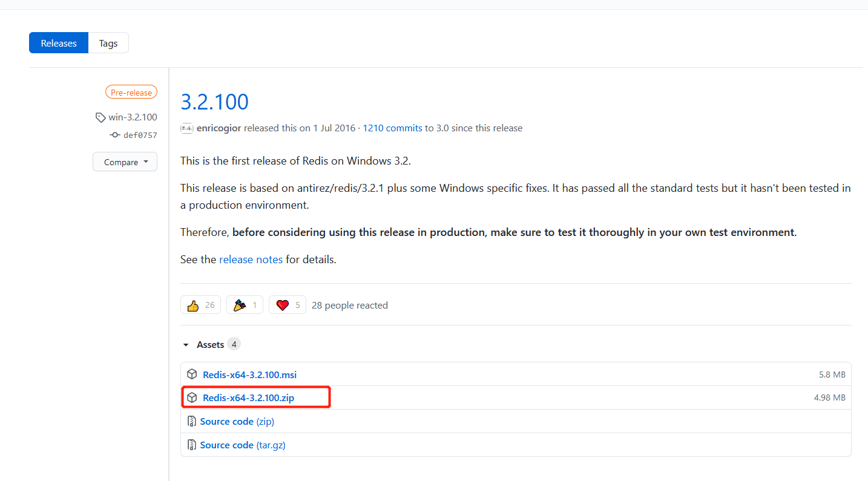Click enricogior's avatar image
The image size is (868, 481).
point(186,128)
